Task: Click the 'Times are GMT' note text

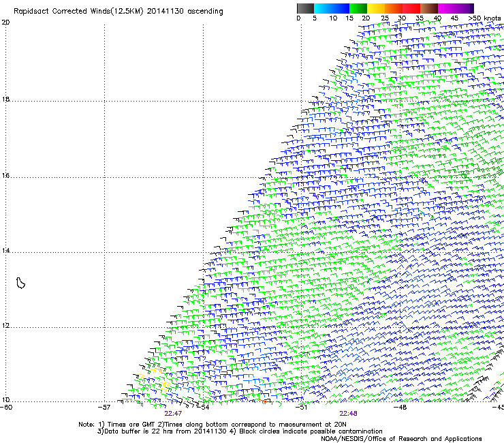Action: 131,425
